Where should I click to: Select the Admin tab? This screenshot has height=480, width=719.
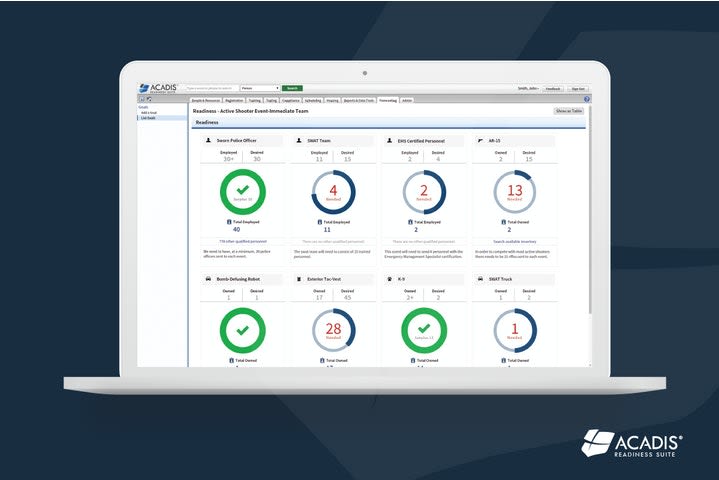407,100
